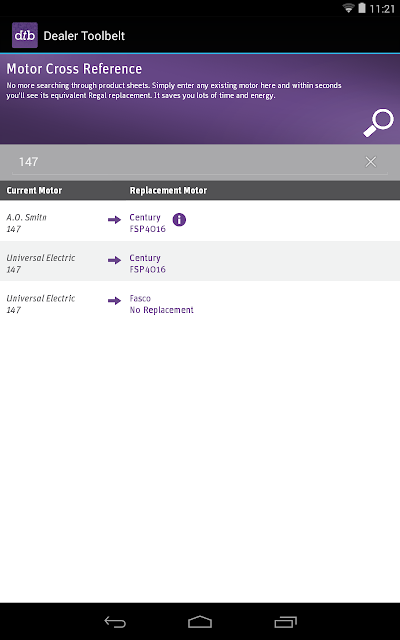Image resolution: width=400 pixels, height=640 pixels.
Task: Tap the dtb Dealer Toolbelt app icon
Action: 25,35
